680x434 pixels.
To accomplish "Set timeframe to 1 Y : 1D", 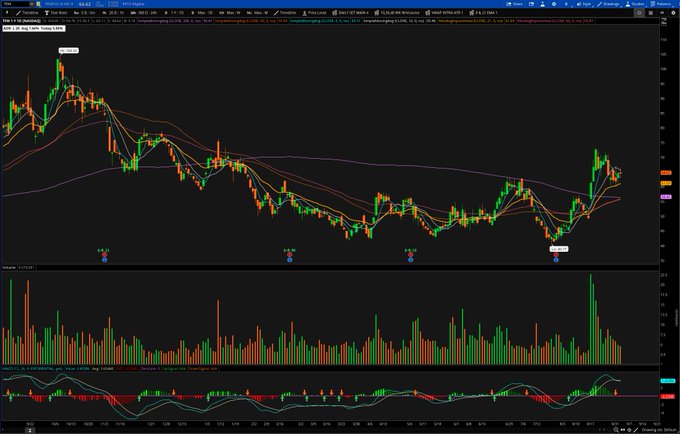I will click(174, 13).
